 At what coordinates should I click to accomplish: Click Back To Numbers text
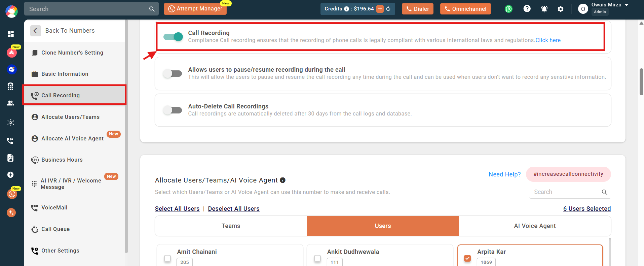pyautogui.click(x=70, y=31)
